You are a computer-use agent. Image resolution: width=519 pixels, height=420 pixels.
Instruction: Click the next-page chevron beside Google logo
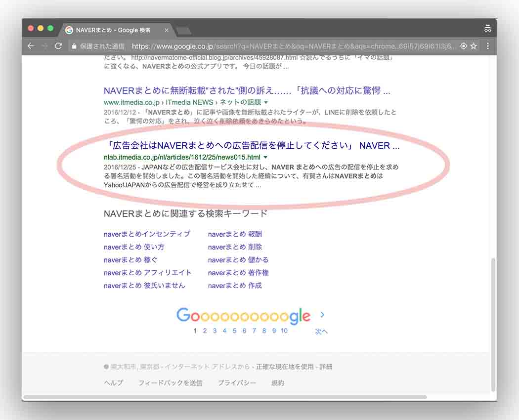[322, 315]
